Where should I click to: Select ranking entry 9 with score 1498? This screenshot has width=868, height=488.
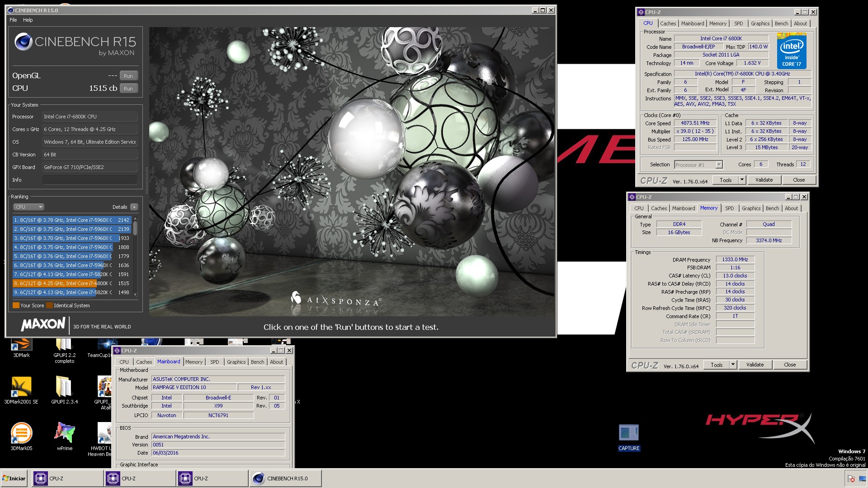72,292
